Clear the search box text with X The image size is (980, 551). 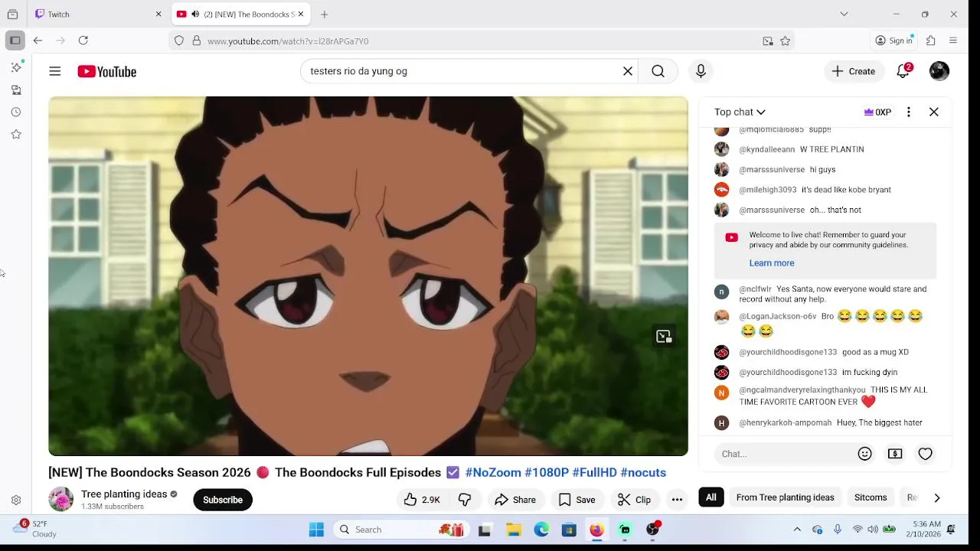628,71
